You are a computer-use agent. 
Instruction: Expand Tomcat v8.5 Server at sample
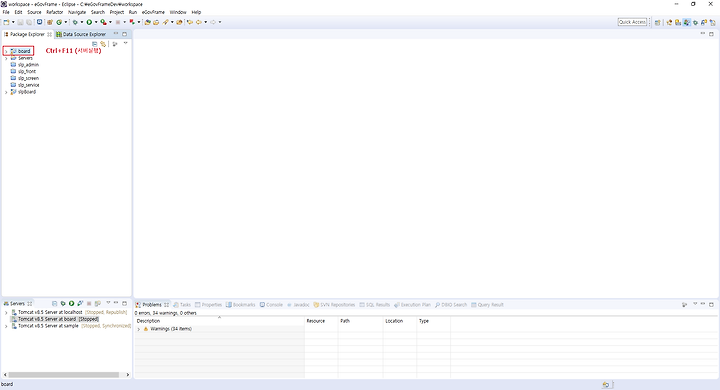(x=6, y=326)
